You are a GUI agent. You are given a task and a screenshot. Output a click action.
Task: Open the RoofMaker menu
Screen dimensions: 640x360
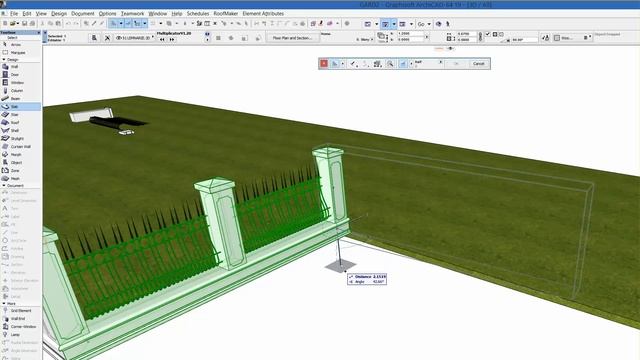226,13
